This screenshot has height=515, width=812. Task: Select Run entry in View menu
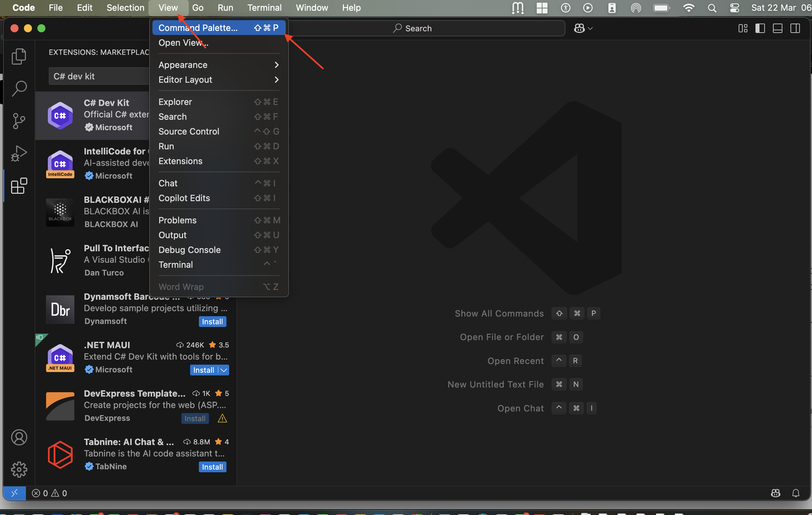coord(218,146)
